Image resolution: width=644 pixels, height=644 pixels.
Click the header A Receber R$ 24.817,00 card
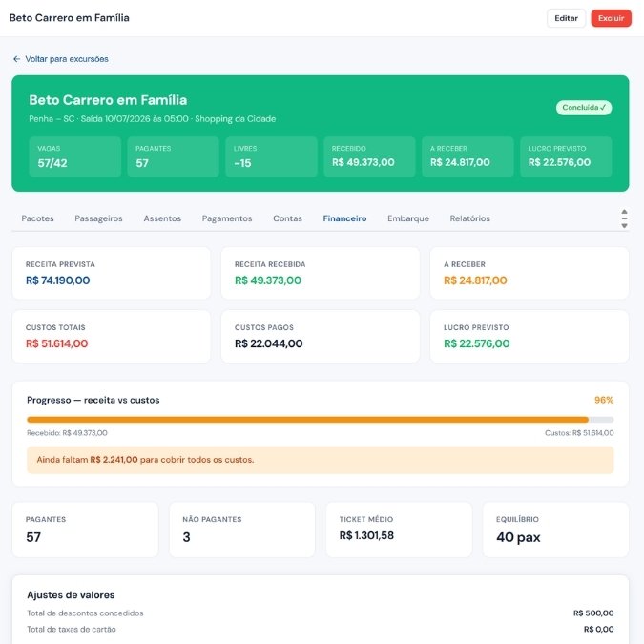click(x=467, y=156)
